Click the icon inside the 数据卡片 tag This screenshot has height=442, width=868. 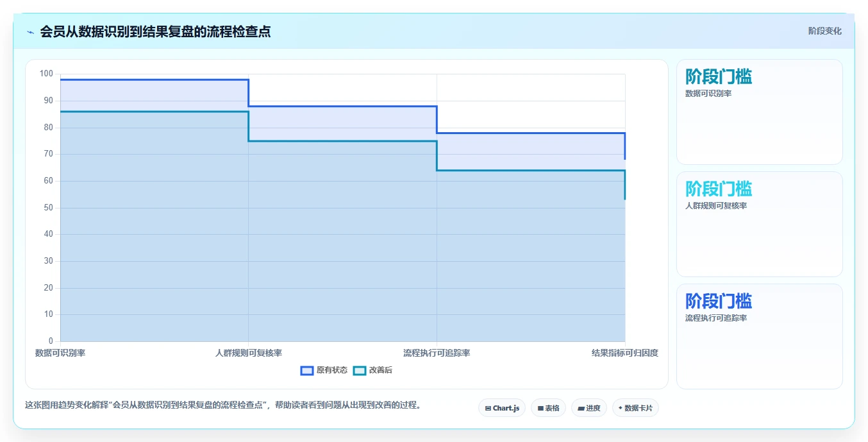tap(621, 408)
